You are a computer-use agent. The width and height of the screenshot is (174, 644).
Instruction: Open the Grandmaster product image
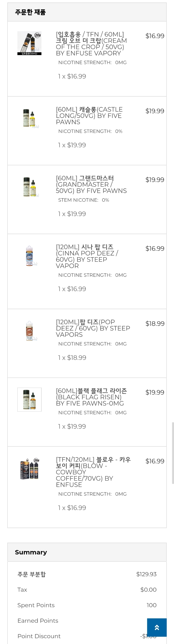[x=29, y=187]
